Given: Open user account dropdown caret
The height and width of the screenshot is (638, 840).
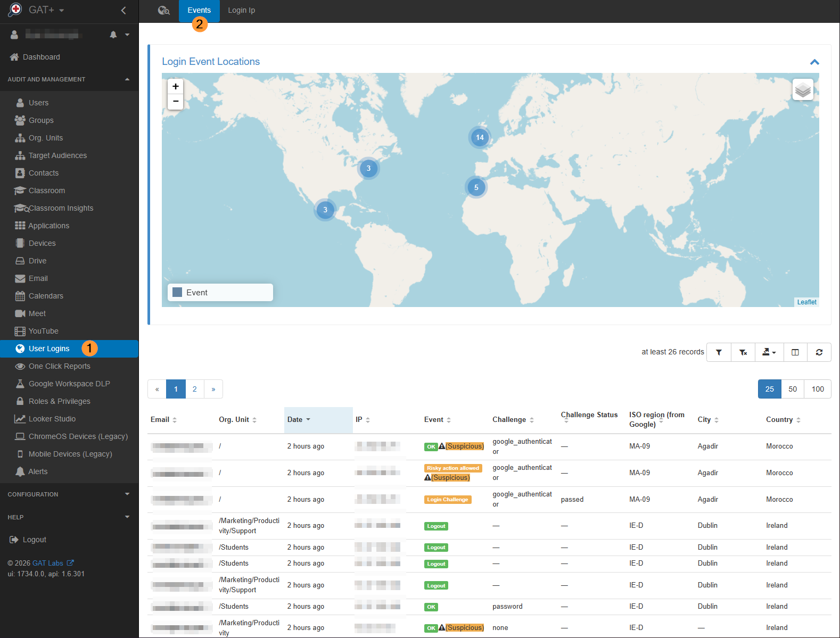Looking at the screenshot, I should (x=127, y=35).
